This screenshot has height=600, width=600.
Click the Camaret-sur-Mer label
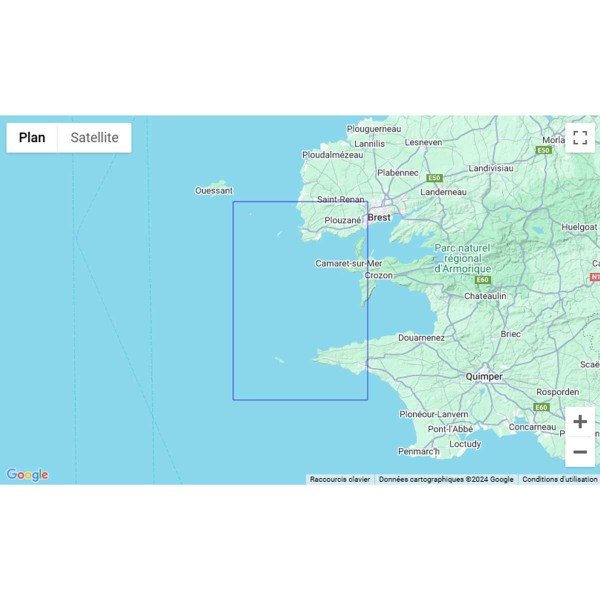coord(349,263)
